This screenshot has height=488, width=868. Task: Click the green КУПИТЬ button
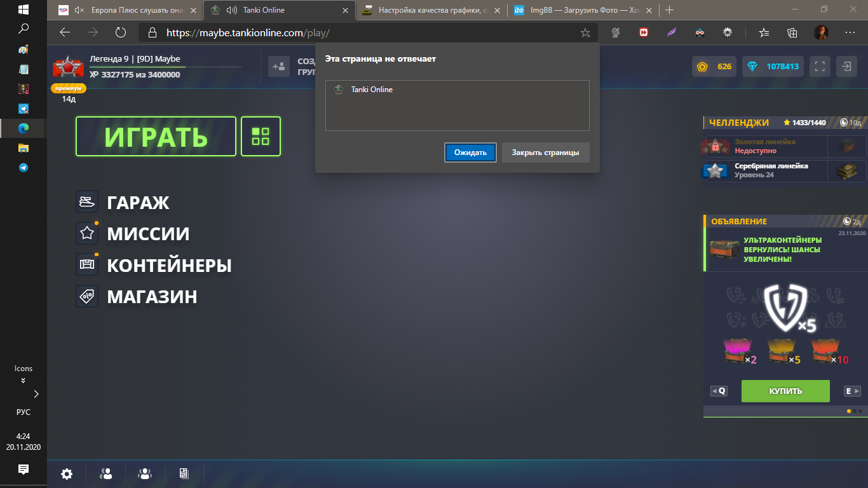point(785,391)
